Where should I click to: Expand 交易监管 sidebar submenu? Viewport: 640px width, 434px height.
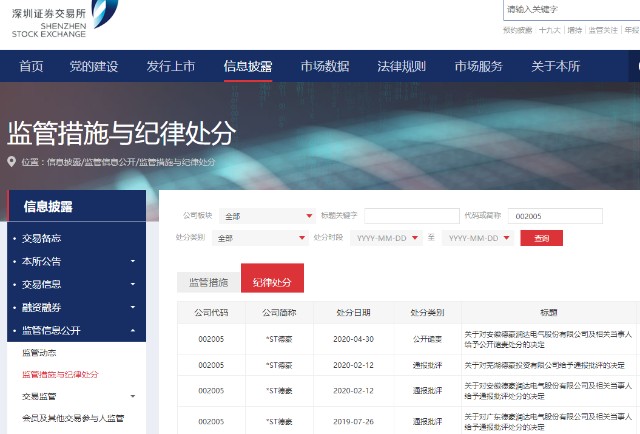pyautogui.click(x=78, y=396)
